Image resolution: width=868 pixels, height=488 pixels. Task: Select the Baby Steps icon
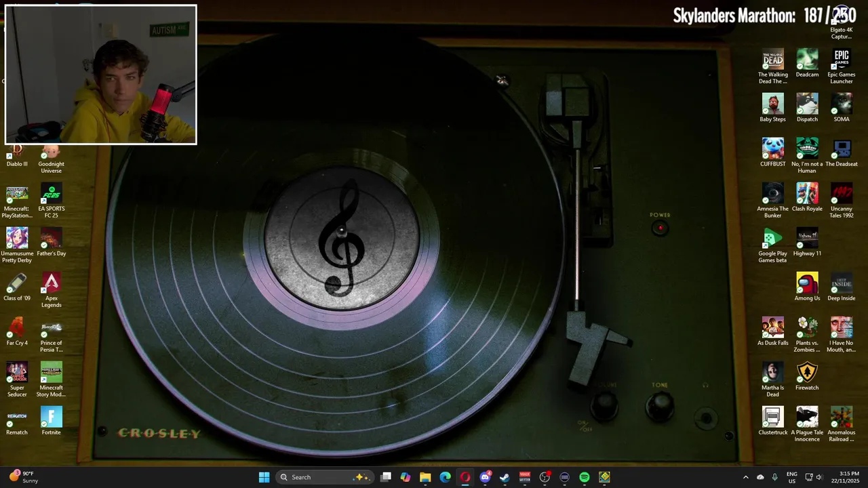coord(773,108)
